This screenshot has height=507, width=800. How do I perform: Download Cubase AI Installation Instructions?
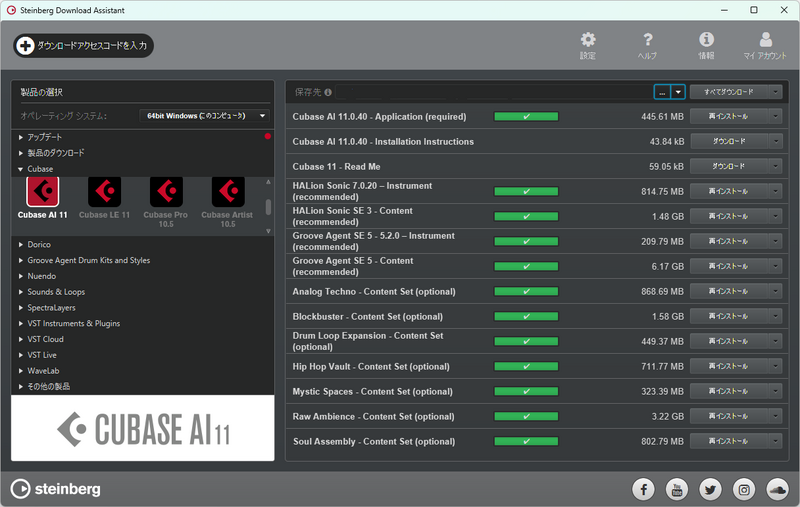(729, 141)
